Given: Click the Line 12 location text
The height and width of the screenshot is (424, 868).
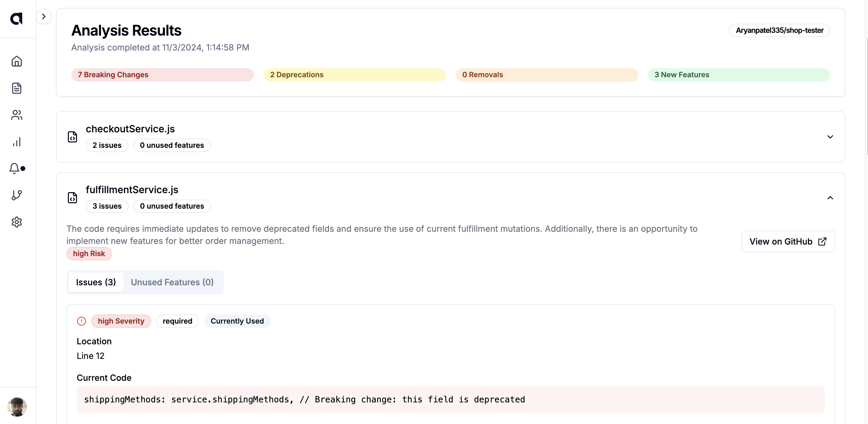Looking at the screenshot, I should coord(90,356).
